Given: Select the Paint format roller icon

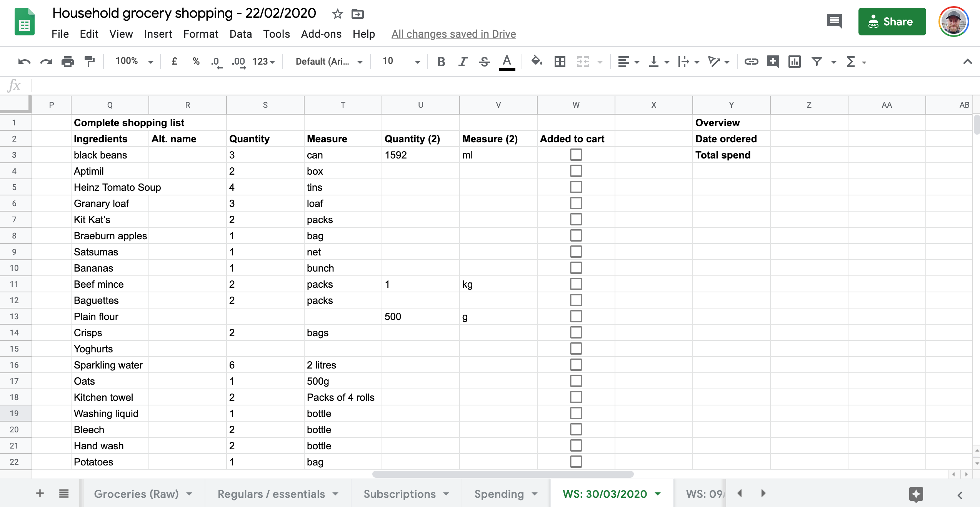Looking at the screenshot, I should [89, 62].
